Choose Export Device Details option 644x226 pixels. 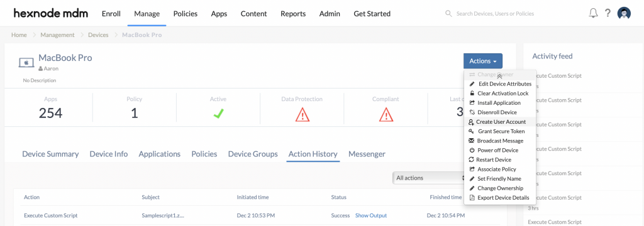pyautogui.click(x=499, y=198)
